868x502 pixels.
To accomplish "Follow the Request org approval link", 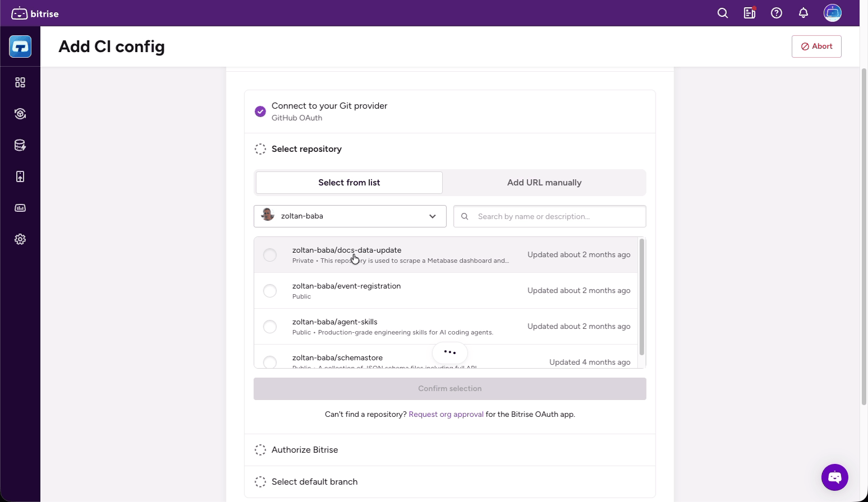I will tap(446, 415).
